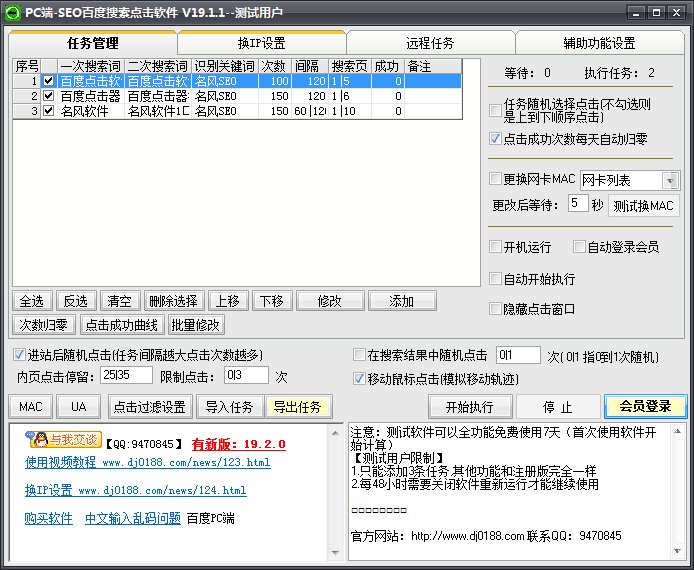
Task: Toggle 更换网卡MAC checkbox
Action: (x=495, y=180)
